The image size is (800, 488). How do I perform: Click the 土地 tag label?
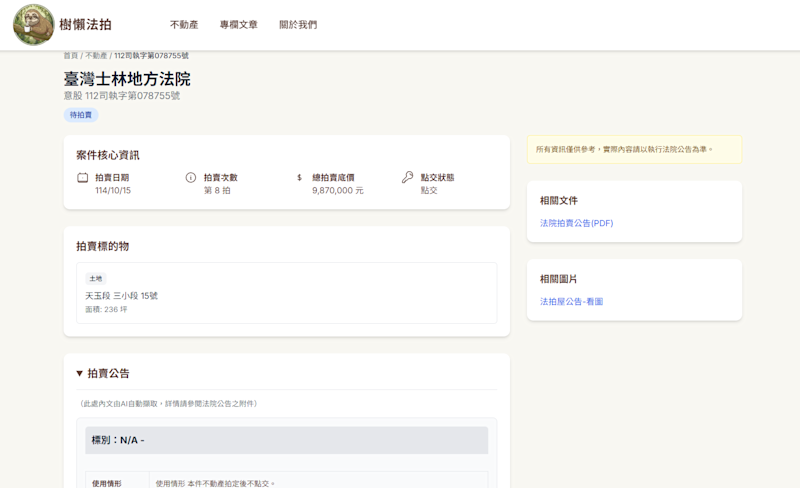coord(96,278)
